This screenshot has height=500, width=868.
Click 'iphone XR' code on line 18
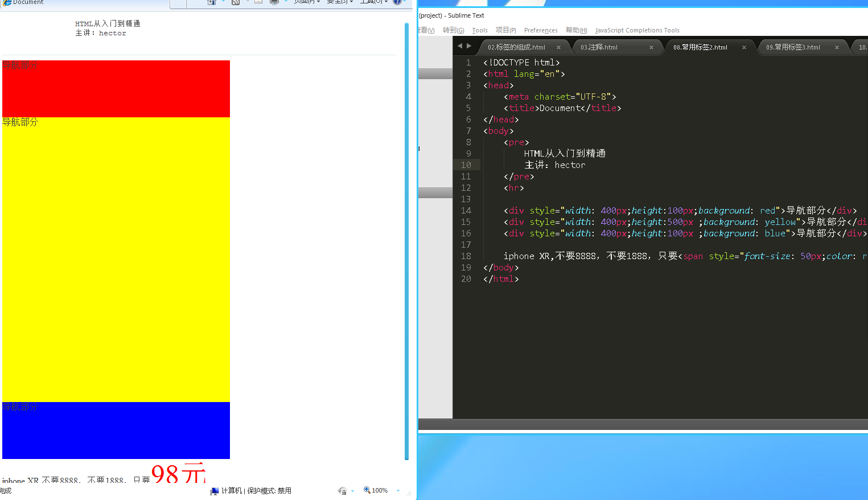(x=526, y=256)
